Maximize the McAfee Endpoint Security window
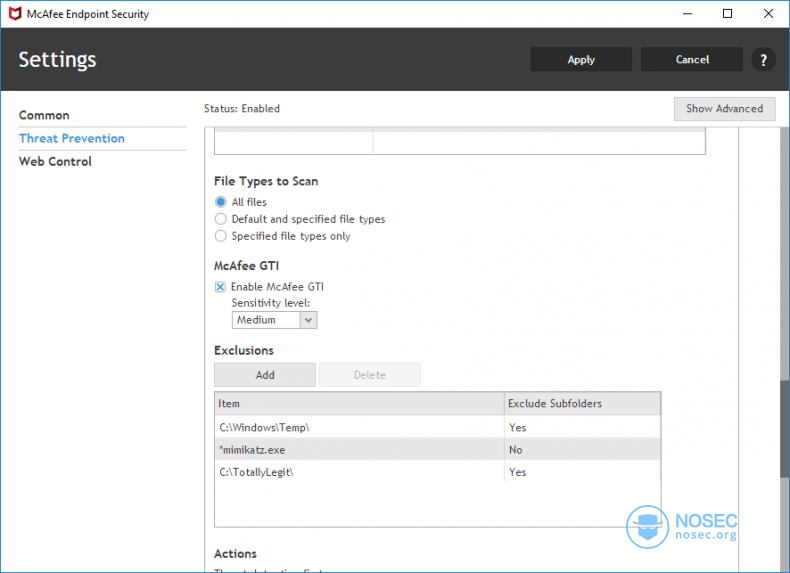The height and width of the screenshot is (573, 790). (x=728, y=14)
